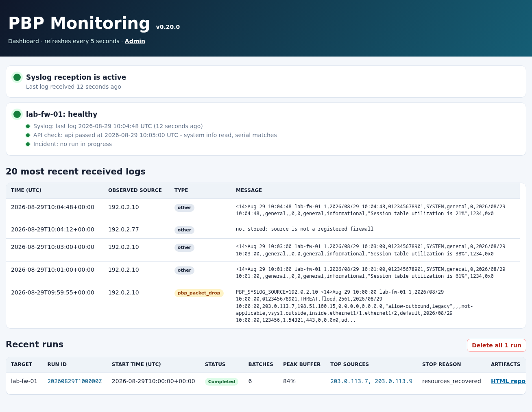532x412 pixels.
Task: Click the green bullet beside Syslog last log
Action: point(28,126)
